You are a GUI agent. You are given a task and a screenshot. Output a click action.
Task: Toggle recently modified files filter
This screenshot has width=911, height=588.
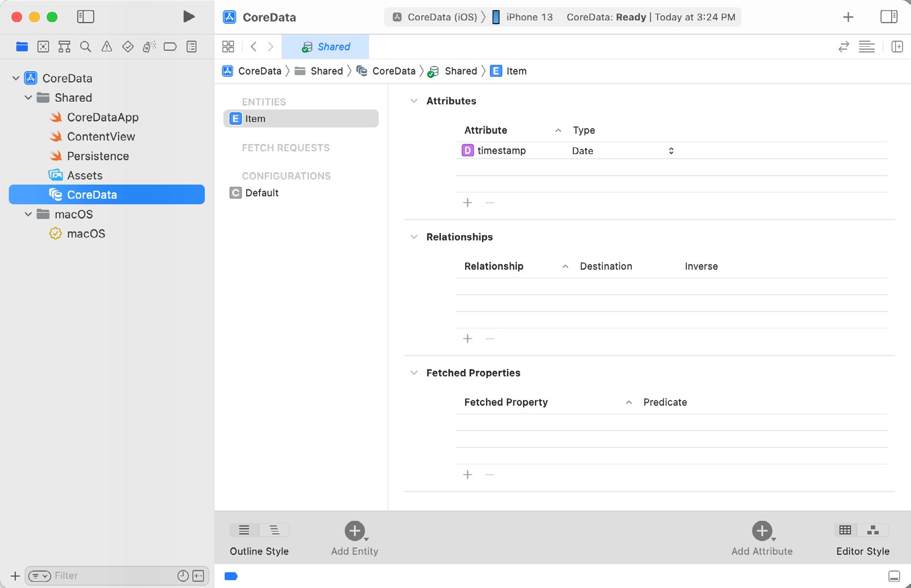coord(183,576)
